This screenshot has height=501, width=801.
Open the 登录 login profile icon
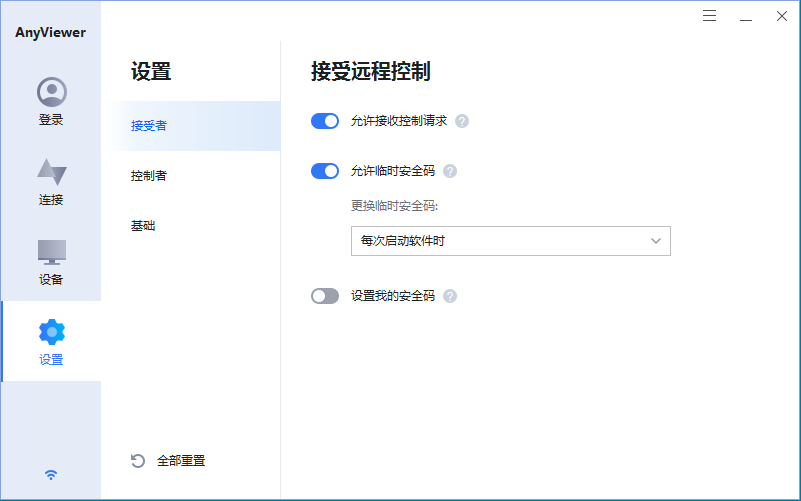point(51,93)
